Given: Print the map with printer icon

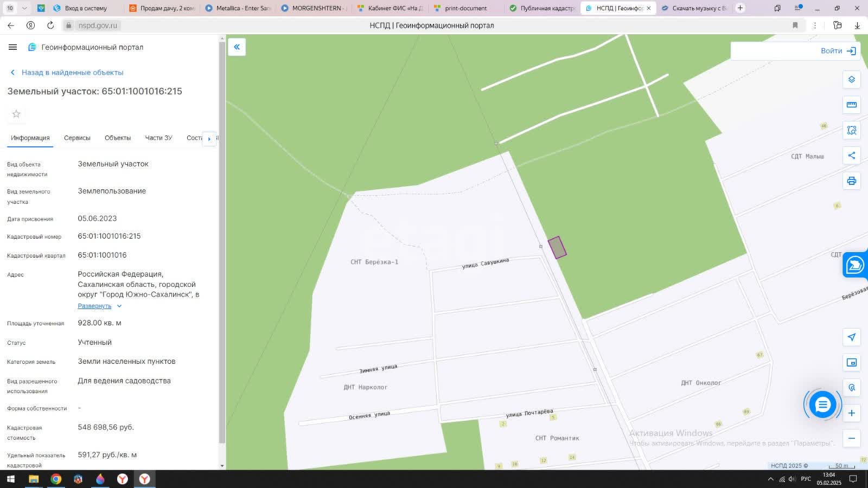Looking at the screenshot, I should coord(851,181).
